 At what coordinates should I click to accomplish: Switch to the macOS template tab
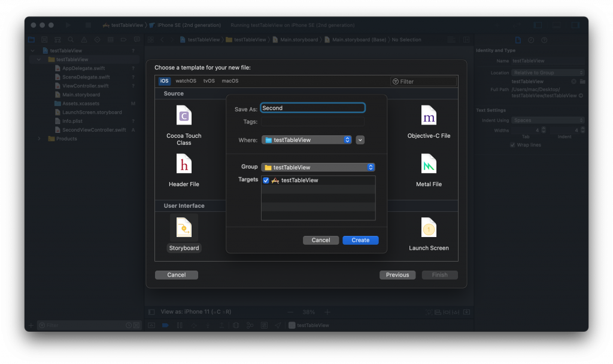coord(230,81)
